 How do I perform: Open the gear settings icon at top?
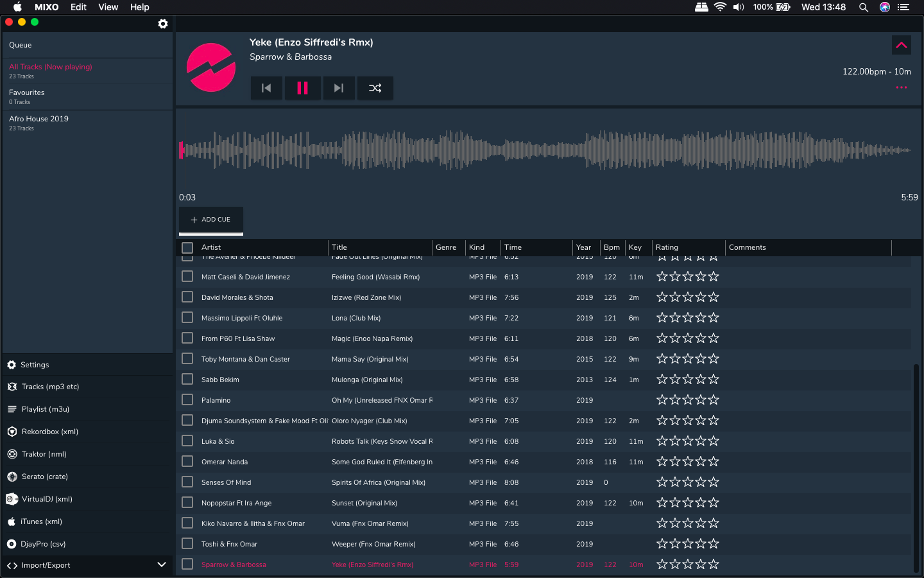coord(163,24)
